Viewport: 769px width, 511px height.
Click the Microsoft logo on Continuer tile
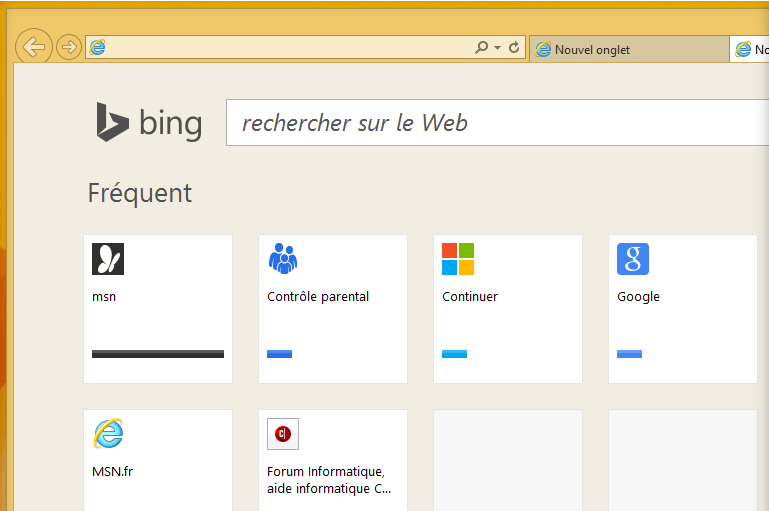458,259
